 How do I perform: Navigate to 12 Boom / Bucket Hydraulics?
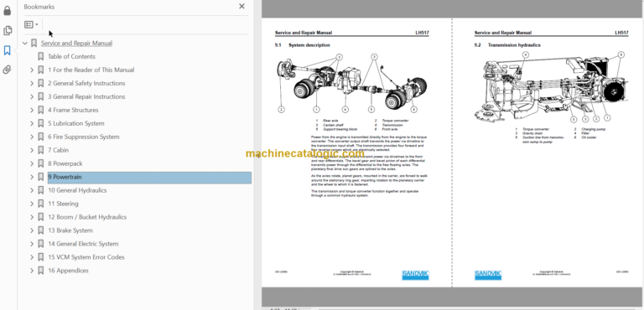(x=87, y=217)
